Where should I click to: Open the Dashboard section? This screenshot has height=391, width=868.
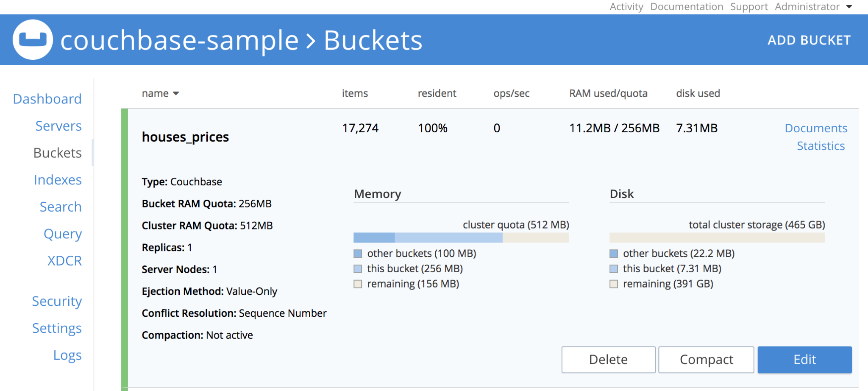click(x=47, y=98)
